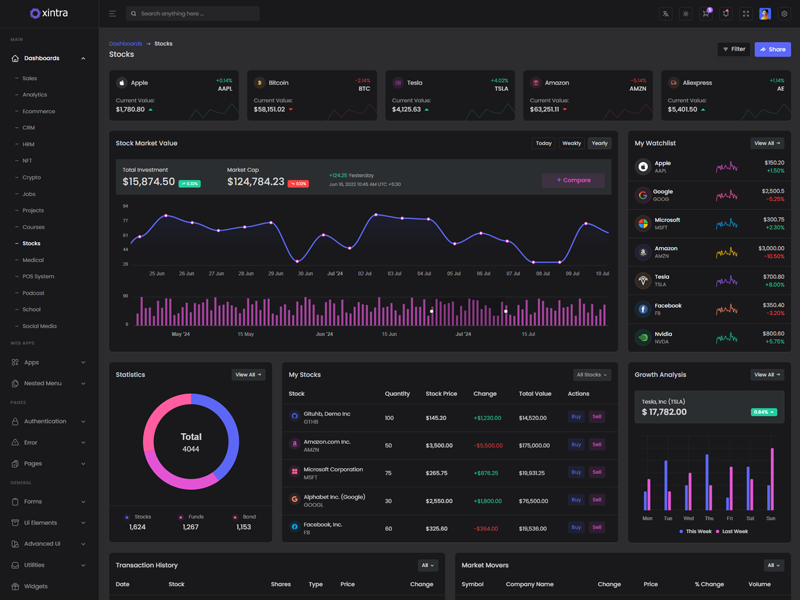800x600 pixels.
Task: Open View All dropdown in Statistics
Action: coord(248,375)
